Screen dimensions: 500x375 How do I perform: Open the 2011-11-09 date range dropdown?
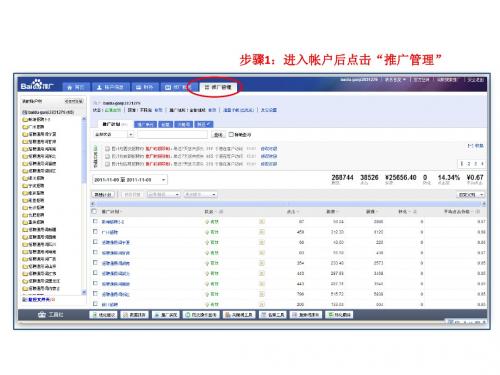[x=130, y=180]
